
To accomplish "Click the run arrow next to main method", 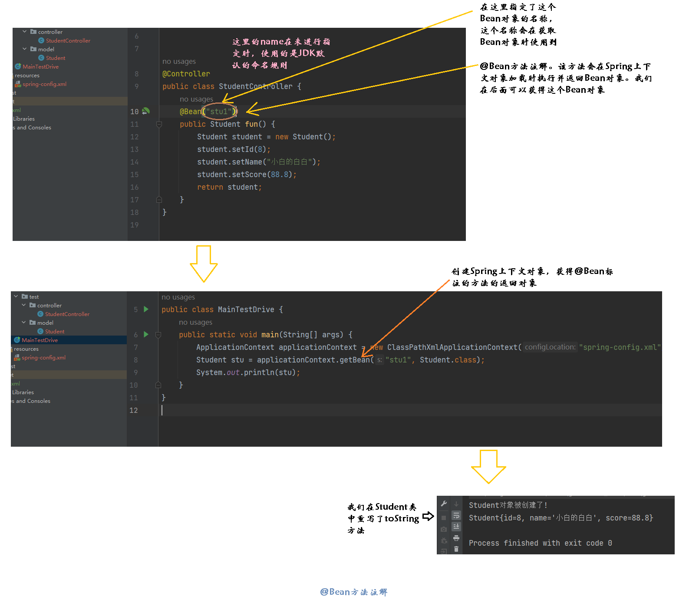I will (146, 335).
